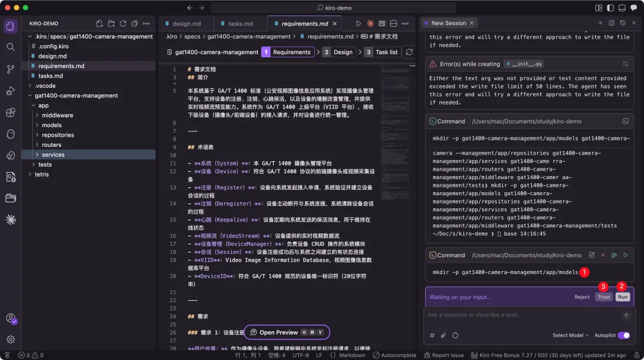Cancel the pending mkdir command with X
Viewport: 644px width, 360px height.
[x=603, y=255]
